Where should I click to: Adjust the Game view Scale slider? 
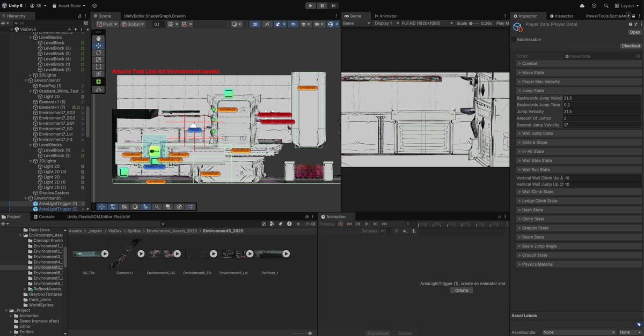[474, 24]
